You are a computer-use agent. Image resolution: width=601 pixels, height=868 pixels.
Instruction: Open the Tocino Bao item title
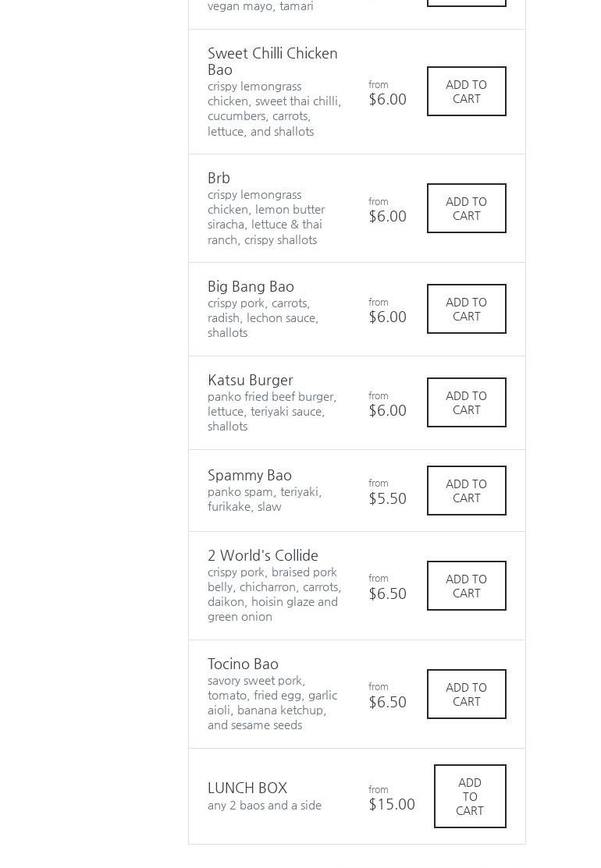[x=243, y=664]
